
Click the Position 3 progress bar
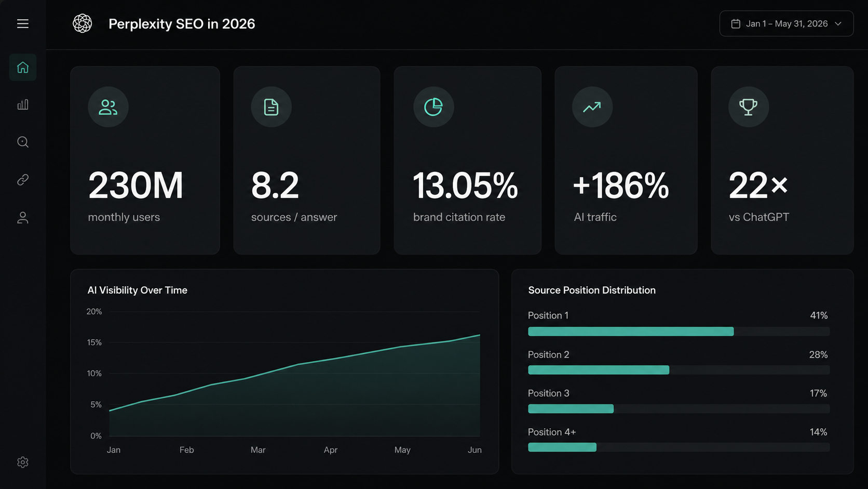[x=679, y=409]
